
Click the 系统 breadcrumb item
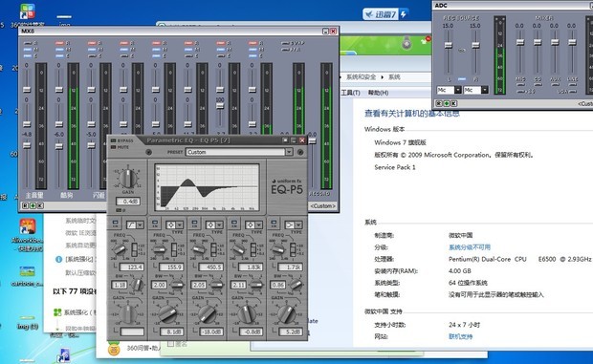(394, 77)
